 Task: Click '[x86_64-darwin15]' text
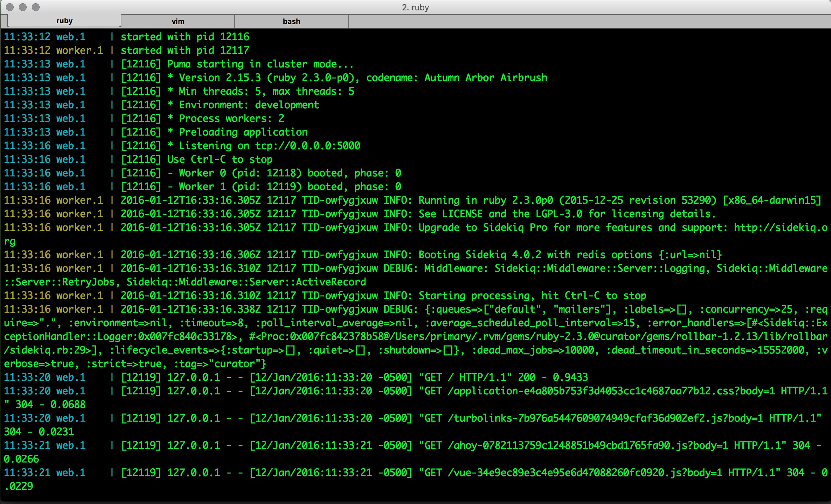(772, 200)
